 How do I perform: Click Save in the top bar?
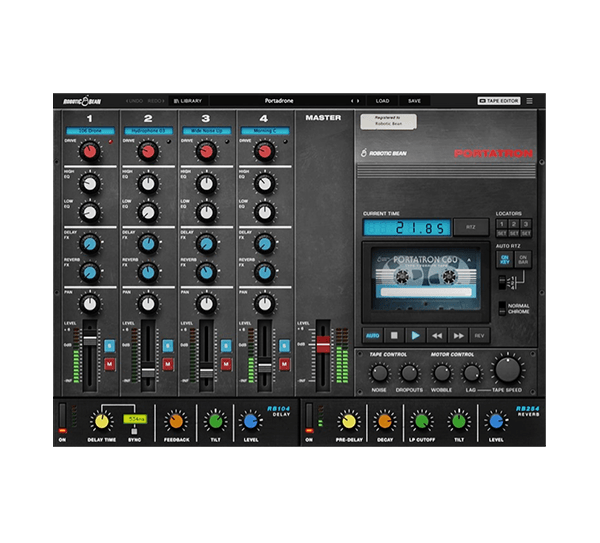point(414,101)
